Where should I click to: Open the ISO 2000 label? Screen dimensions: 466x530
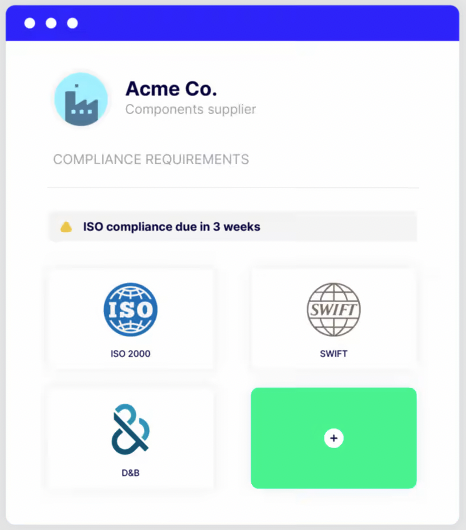(x=130, y=354)
